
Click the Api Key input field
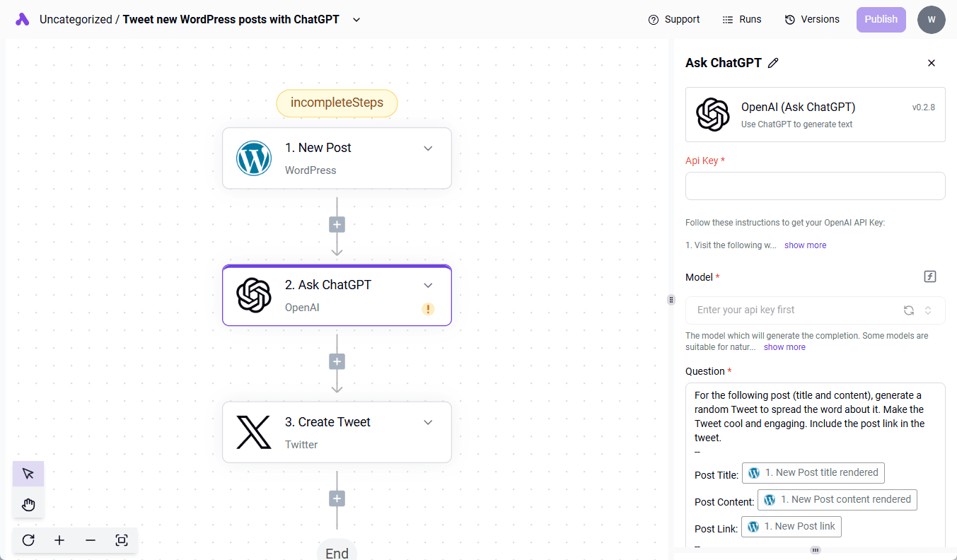(x=816, y=186)
